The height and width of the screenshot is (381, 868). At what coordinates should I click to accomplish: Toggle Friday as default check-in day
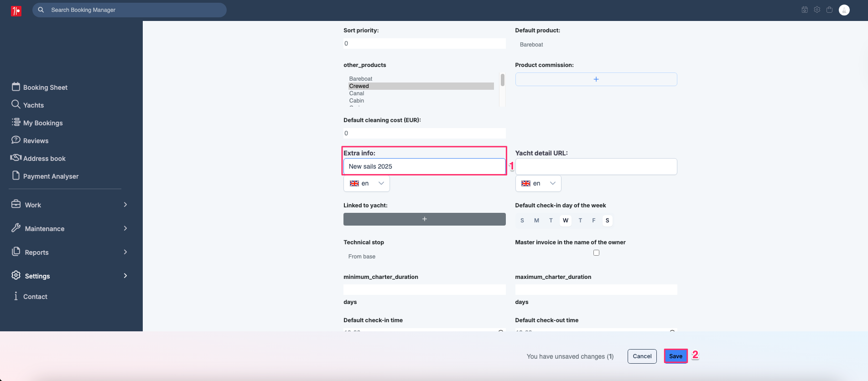coord(594,221)
